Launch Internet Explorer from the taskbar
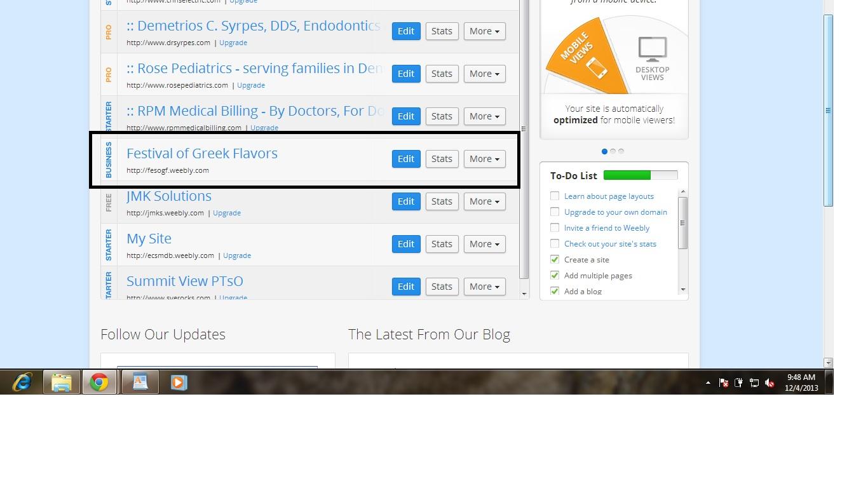868x488 pixels. pyautogui.click(x=22, y=382)
